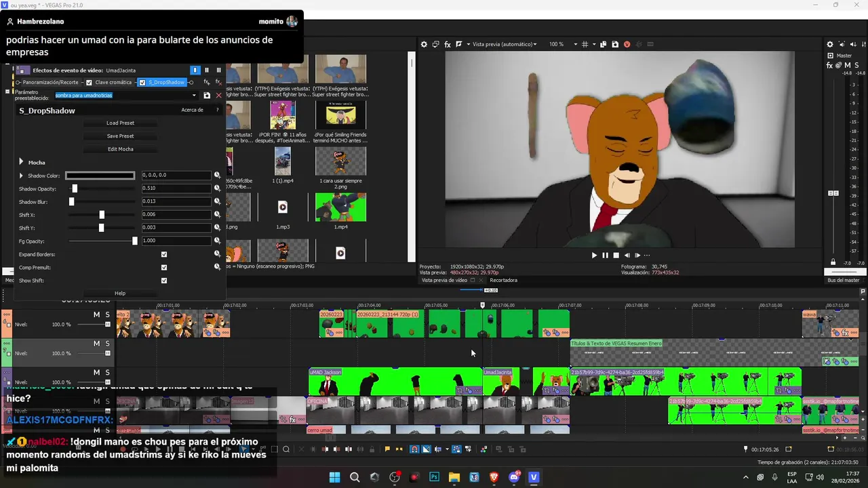Image resolution: width=868 pixels, height=488 pixels.
Task: Click the Save Preset button
Action: [120, 136]
